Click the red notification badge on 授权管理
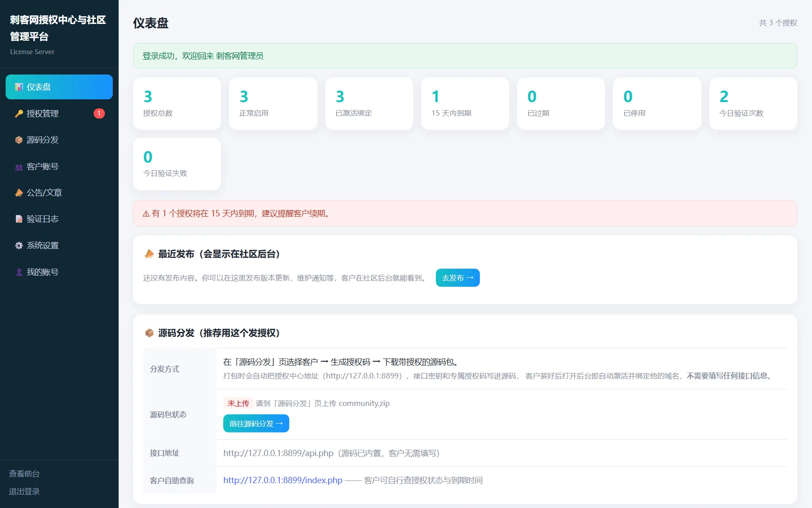812x508 pixels. click(99, 113)
